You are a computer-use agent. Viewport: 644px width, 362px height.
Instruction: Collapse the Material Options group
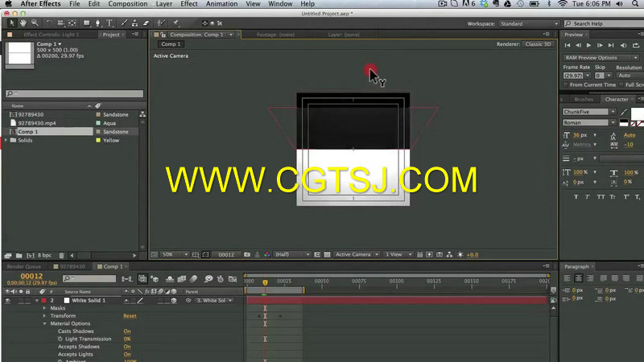[x=44, y=324]
